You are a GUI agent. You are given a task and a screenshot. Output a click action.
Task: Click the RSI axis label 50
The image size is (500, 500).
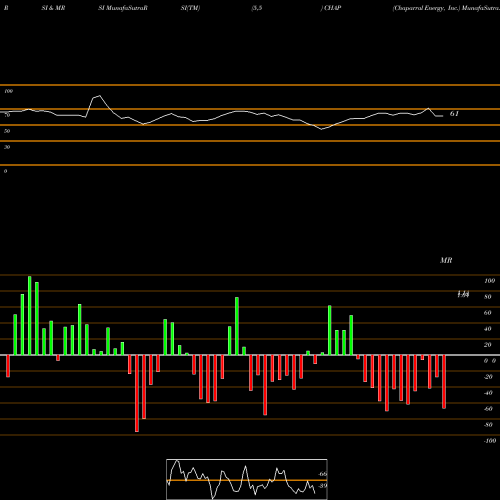pos(7,131)
